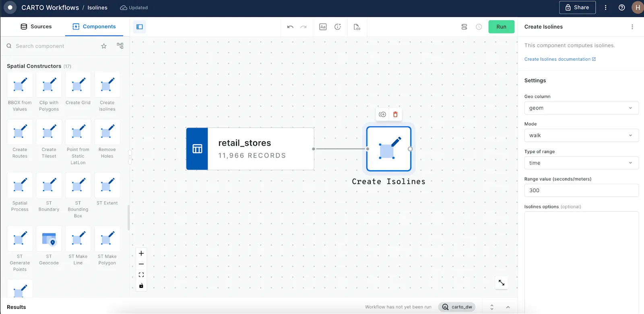Toggle favorites star filter
Screen dimensions: 644x314
(104, 46)
